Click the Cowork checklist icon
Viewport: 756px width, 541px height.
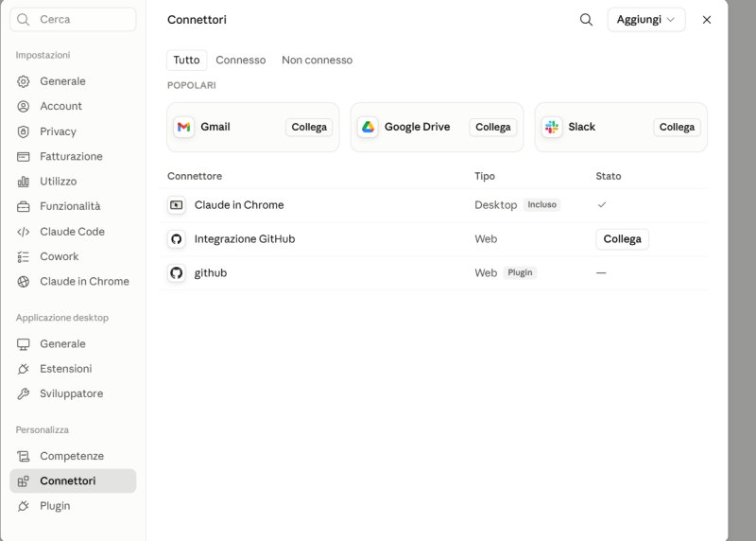23,256
